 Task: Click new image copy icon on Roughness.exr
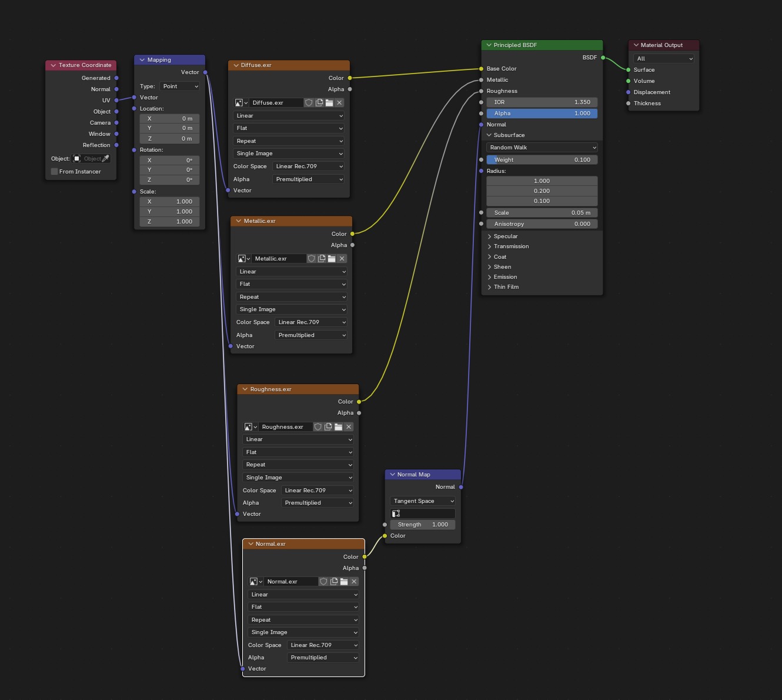pos(328,427)
